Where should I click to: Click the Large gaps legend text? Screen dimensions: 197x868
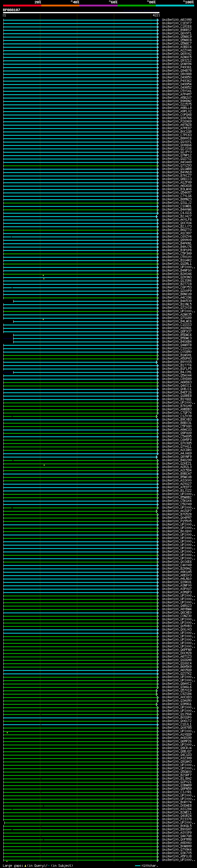click(x=38, y=866)
